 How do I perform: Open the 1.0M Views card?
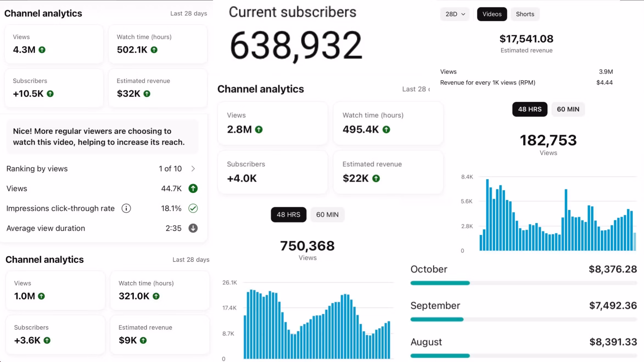[x=55, y=290]
